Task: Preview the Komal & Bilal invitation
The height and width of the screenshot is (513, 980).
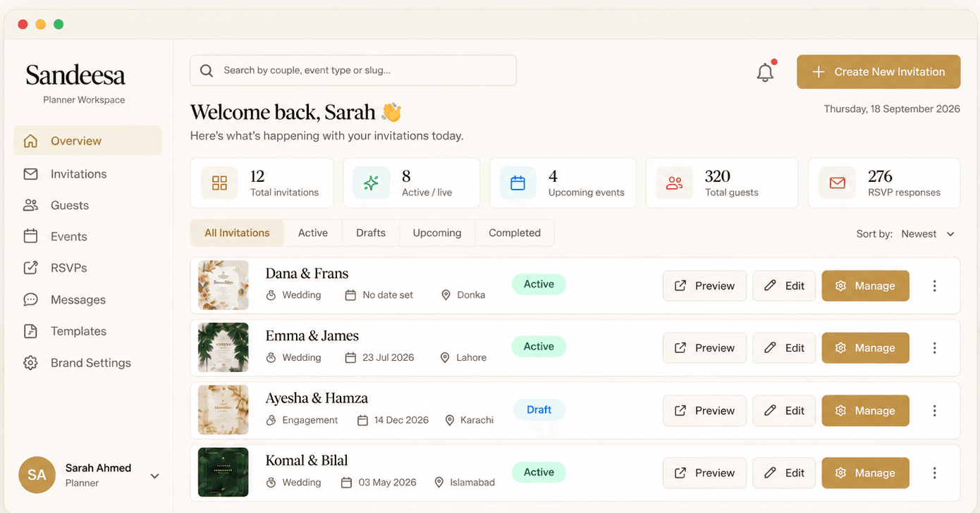Action: pyautogui.click(x=704, y=473)
